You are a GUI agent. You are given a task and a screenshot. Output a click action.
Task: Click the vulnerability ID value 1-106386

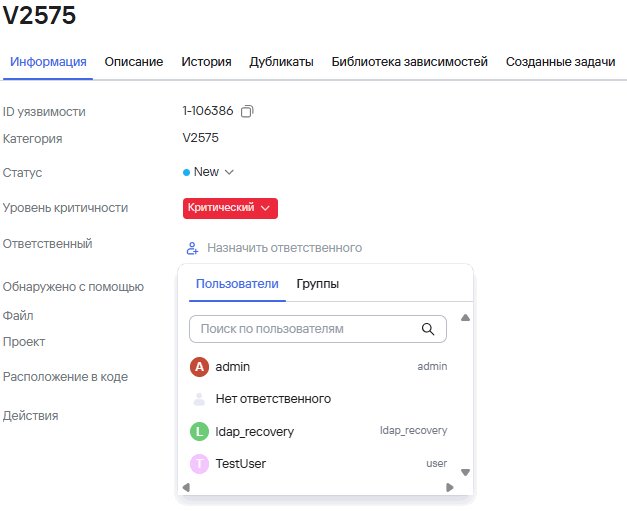tap(208, 111)
